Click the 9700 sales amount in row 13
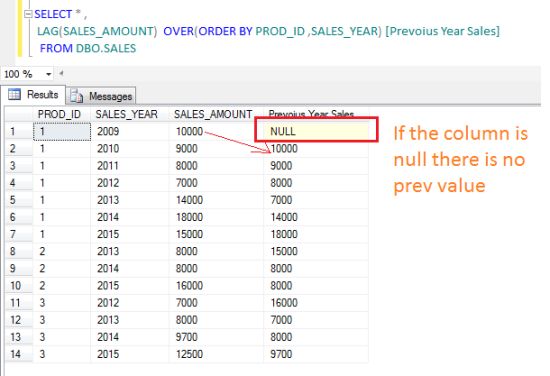Viewport: 550px width, 376px height. tap(216, 337)
